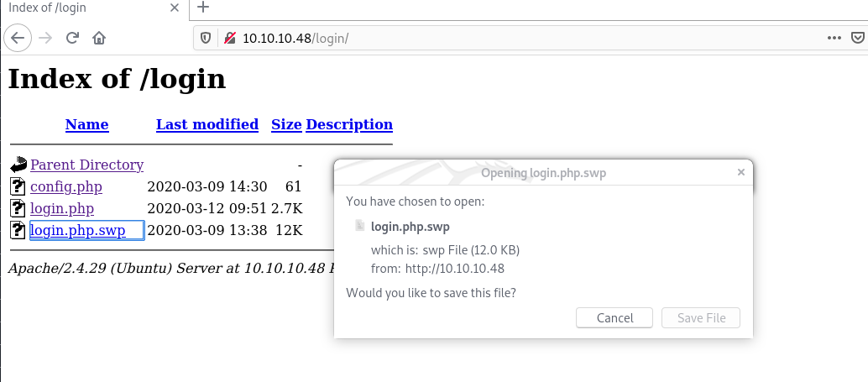Click the insecure connection padlock icon

tap(229, 38)
